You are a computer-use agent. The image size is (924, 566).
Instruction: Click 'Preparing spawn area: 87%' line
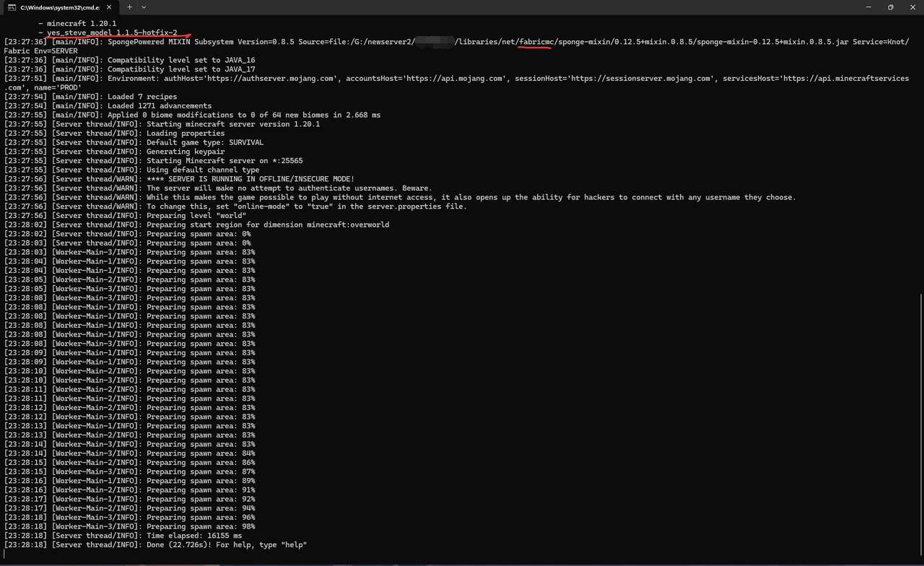tap(129, 472)
